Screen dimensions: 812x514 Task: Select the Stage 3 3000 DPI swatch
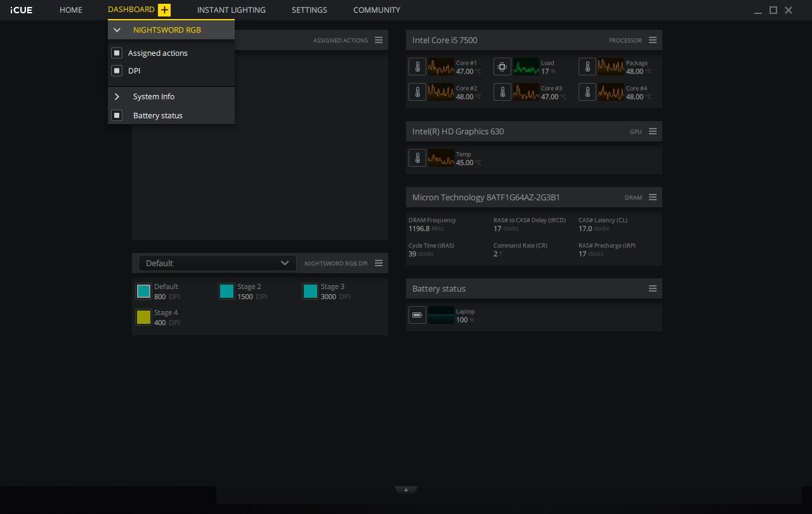click(310, 291)
